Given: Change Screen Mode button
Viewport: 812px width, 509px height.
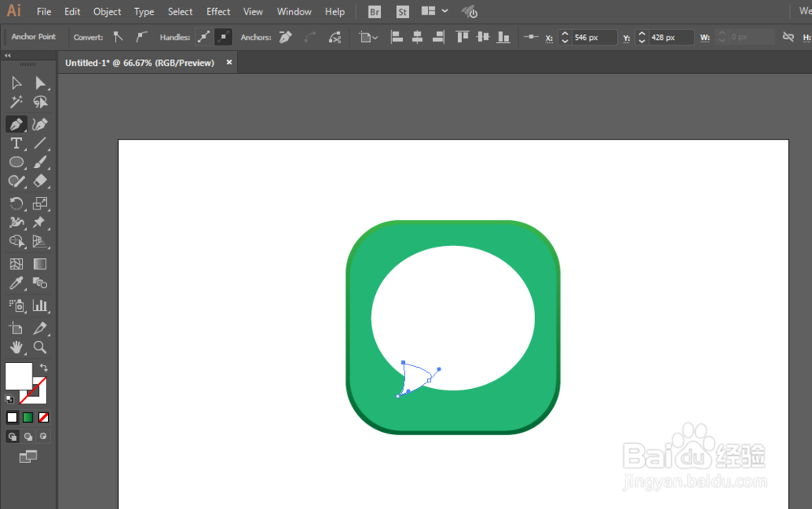Looking at the screenshot, I should tap(28, 456).
